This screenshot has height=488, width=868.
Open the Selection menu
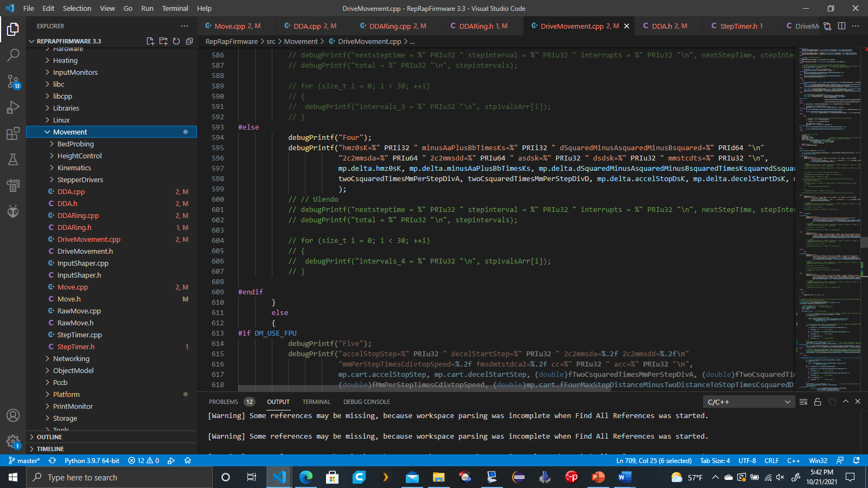coord(77,8)
